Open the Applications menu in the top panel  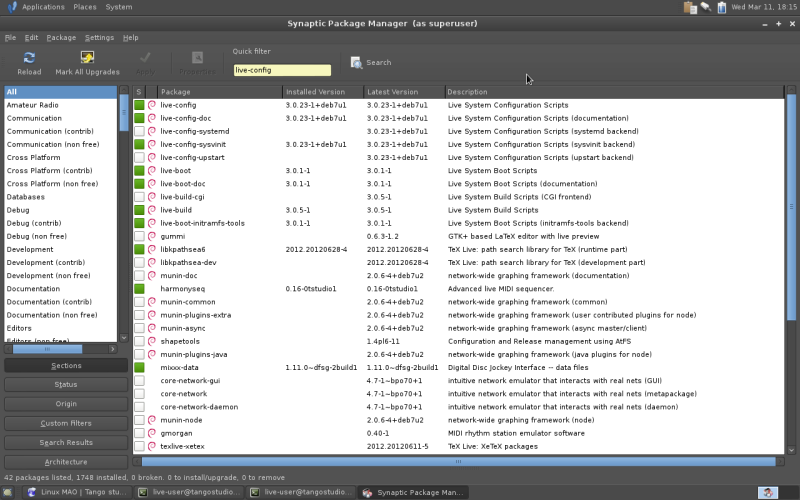(43, 7)
